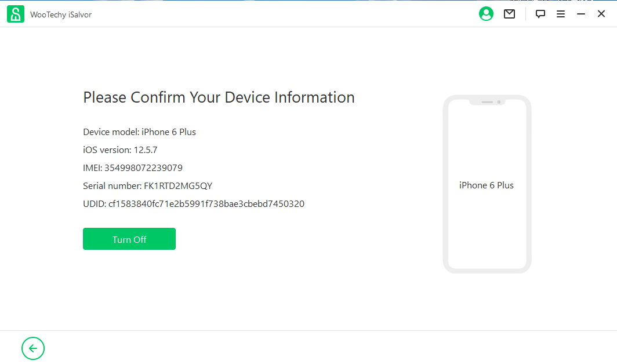
Task: Click the close X icon
Action: [601, 13]
